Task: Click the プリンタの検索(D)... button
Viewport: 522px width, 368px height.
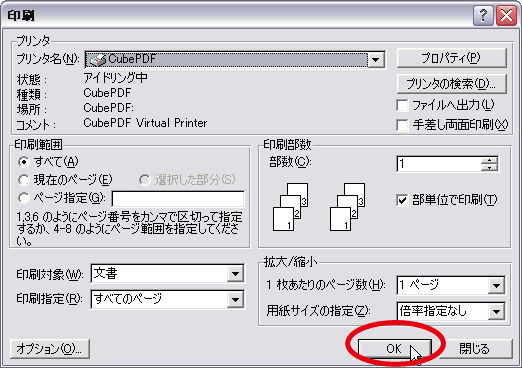Action: point(451,84)
